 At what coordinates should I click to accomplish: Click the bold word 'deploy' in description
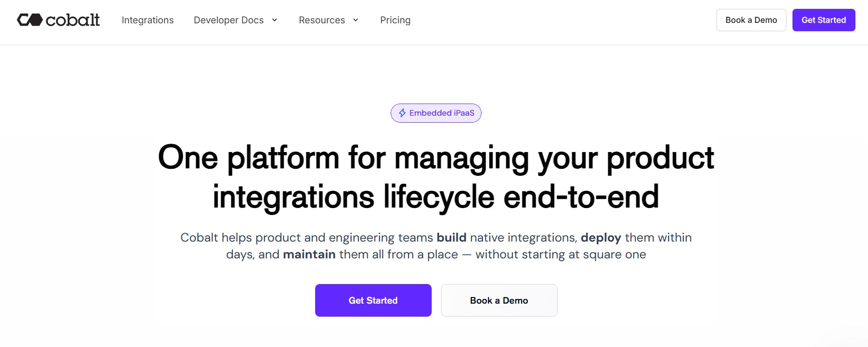coord(601,238)
